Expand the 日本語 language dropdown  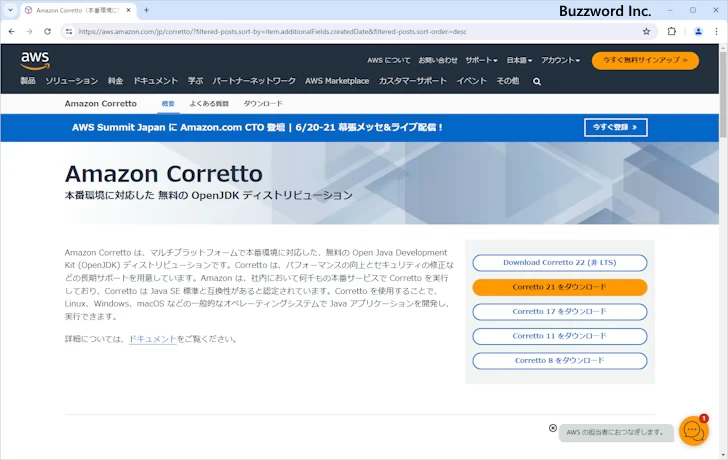pyautogui.click(x=519, y=60)
